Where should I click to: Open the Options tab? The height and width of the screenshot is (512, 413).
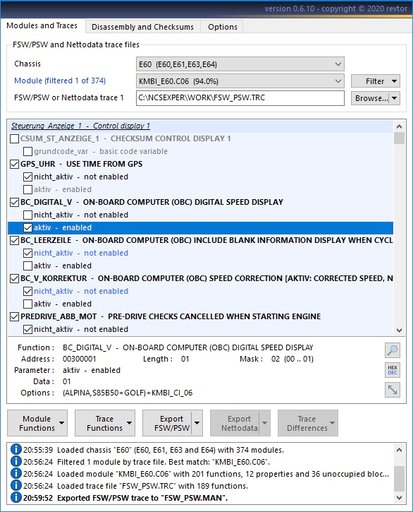223,27
